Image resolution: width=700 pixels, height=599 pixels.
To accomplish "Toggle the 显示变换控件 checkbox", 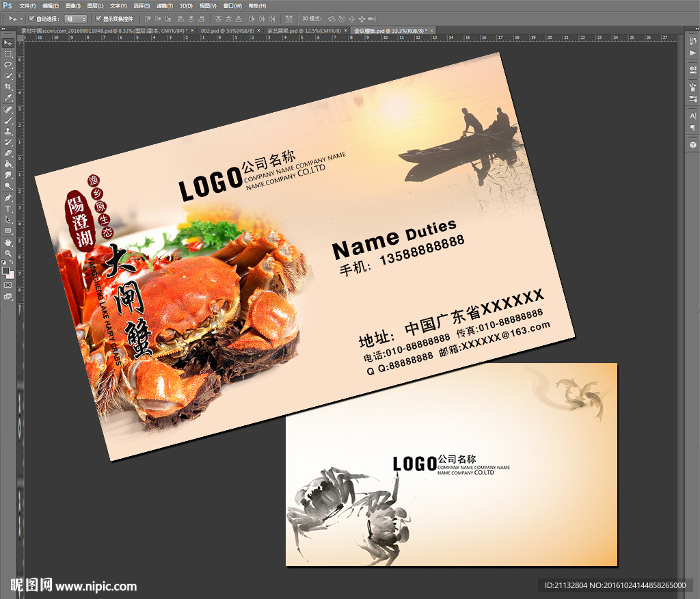I will (98, 18).
